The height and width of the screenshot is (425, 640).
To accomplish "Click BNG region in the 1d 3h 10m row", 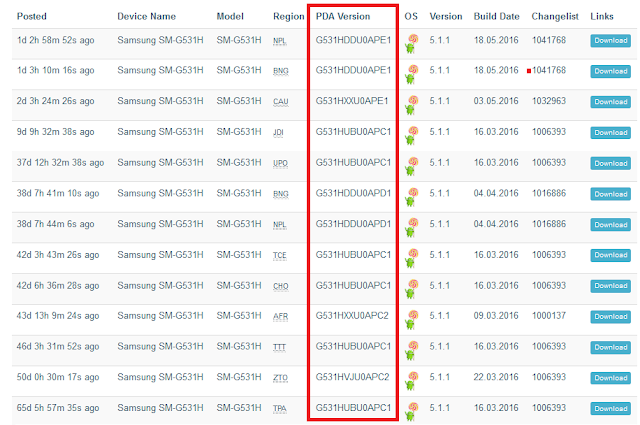I will click(280, 71).
